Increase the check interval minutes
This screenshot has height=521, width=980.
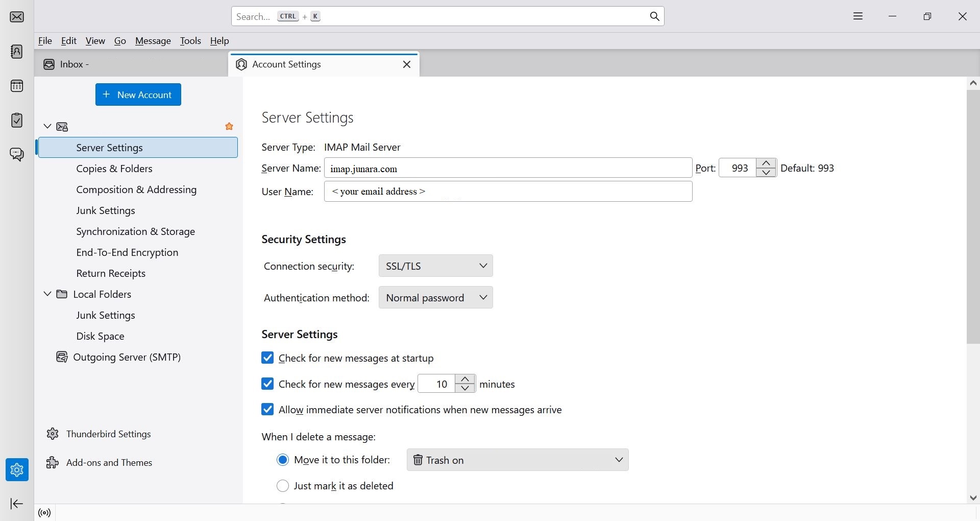coord(465,379)
